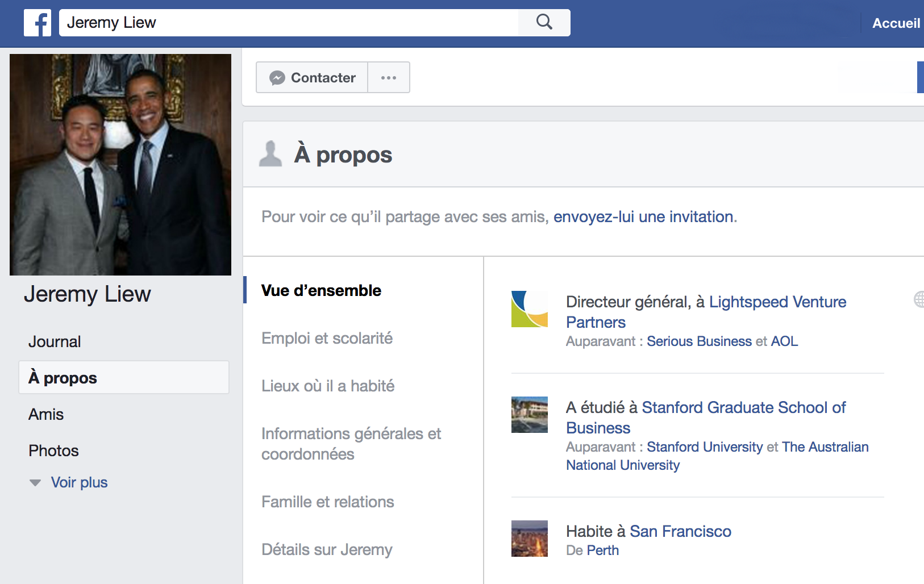Click the search field containing Jeremy Liew
This screenshot has height=584, width=924.
click(x=289, y=23)
